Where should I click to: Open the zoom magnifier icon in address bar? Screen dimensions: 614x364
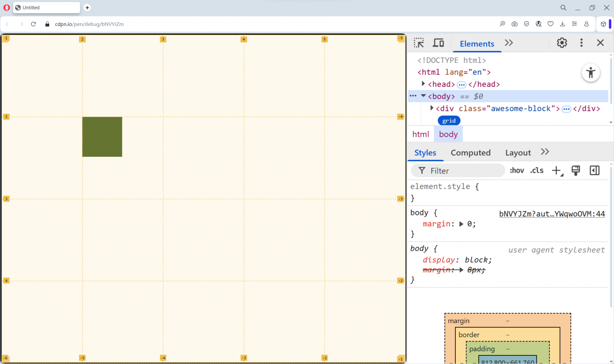pos(503,24)
